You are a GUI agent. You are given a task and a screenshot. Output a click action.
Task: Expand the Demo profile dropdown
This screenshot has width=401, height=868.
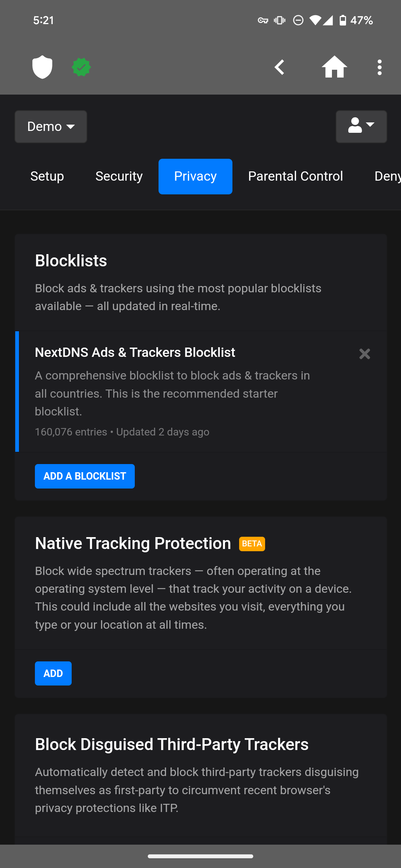click(51, 126)
